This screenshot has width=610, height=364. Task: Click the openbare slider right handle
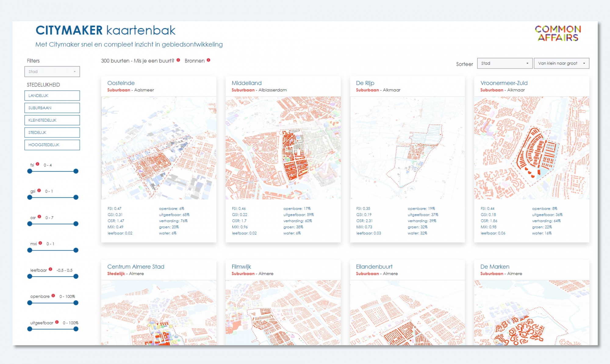tap(76, 303)
